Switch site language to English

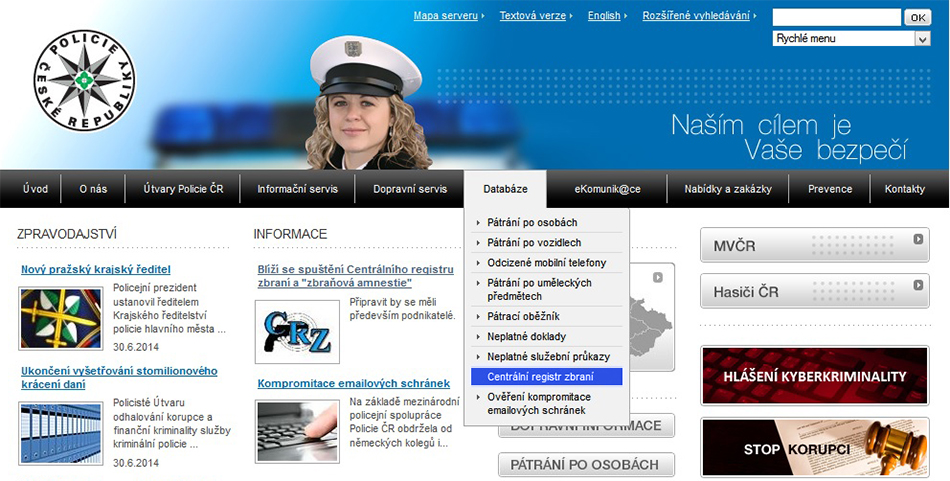click(x=604, y=16)
